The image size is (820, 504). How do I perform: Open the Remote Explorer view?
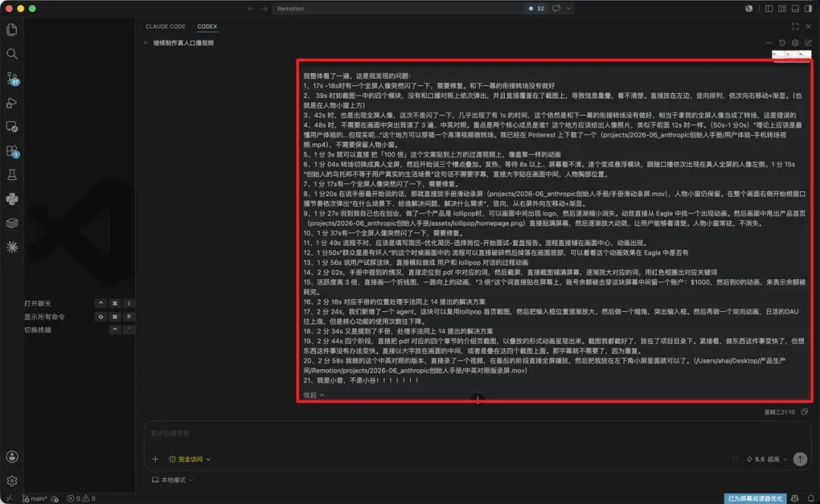[11, 127]
